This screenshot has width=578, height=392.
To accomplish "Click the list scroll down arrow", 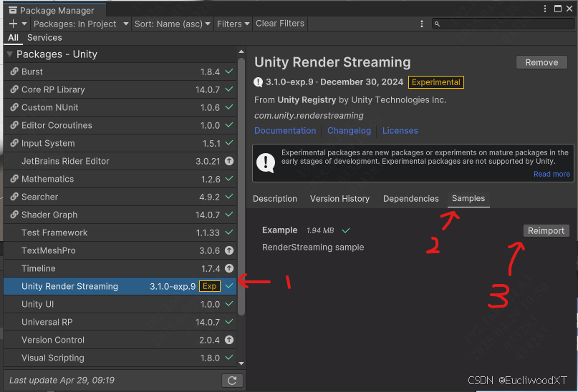I will coord(241,363).
